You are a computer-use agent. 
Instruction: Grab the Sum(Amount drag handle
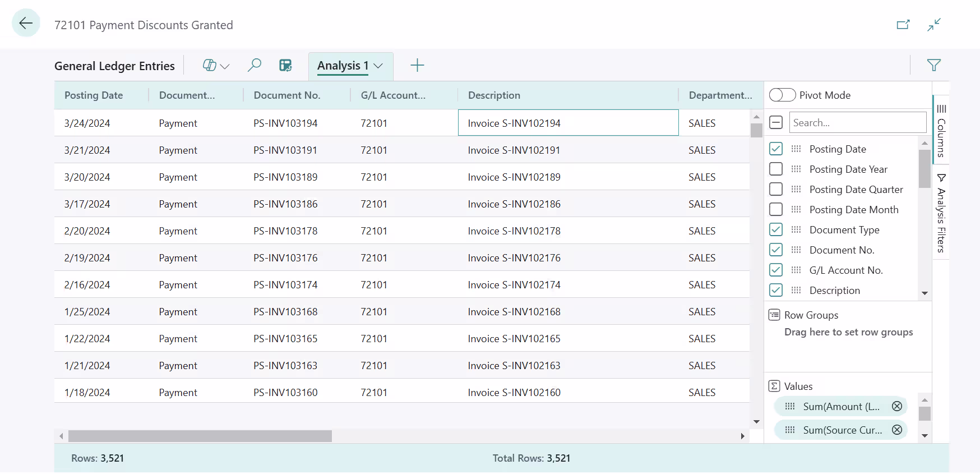[x=790, y=407]
